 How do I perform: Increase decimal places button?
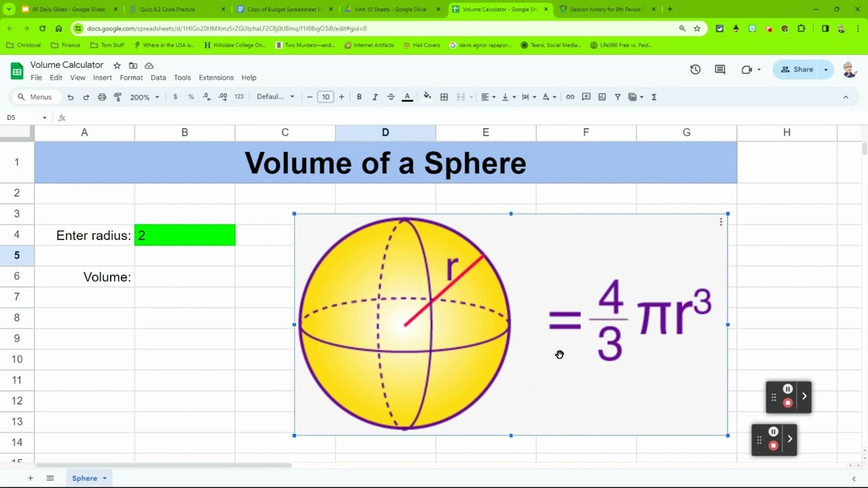[222, 97]
